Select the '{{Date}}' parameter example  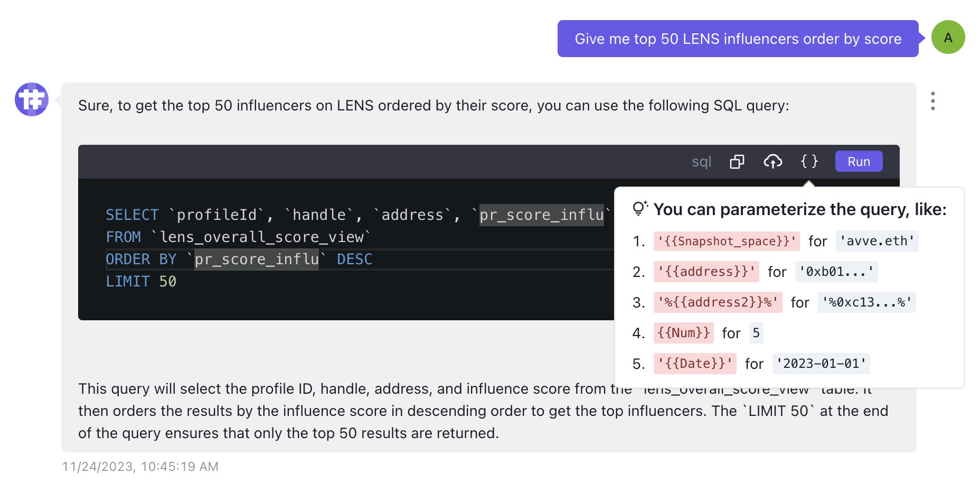coord(694,364)
